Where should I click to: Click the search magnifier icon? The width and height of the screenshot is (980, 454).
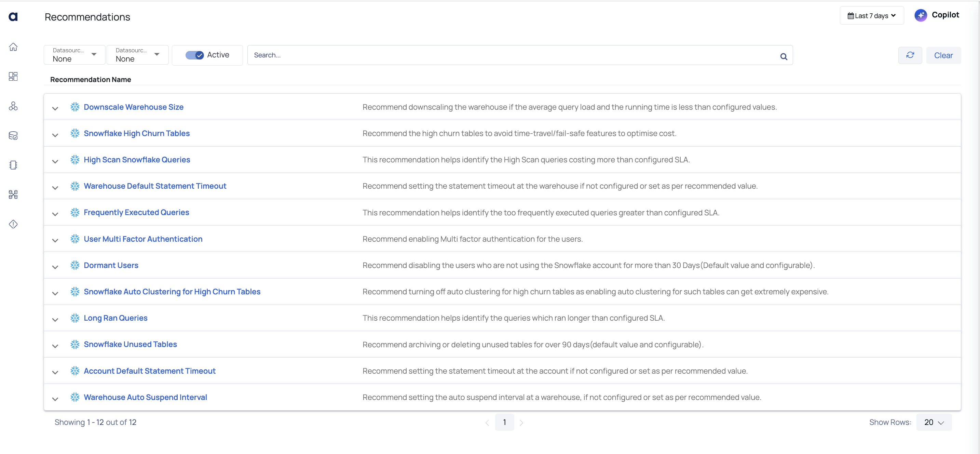[x=784, y=56]
